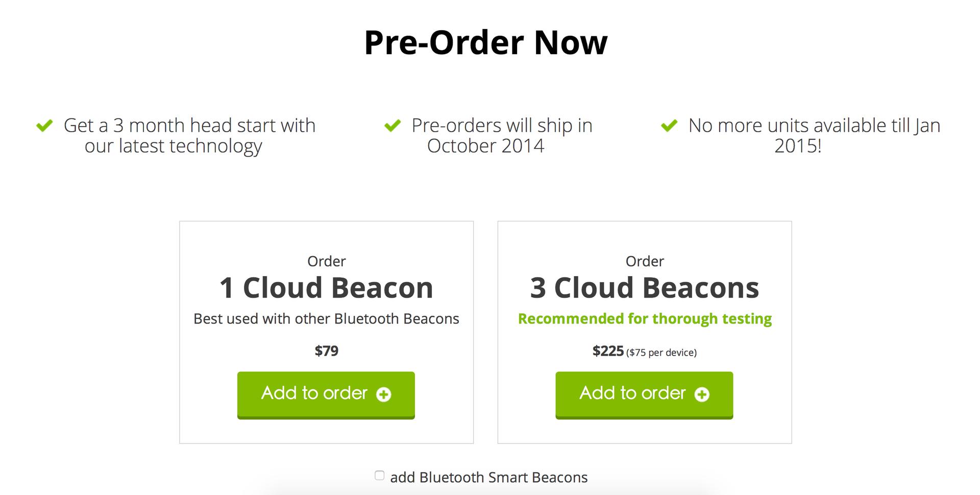Click the $79 price
This screenshot has height=495, width=980.
pos(326,351)
